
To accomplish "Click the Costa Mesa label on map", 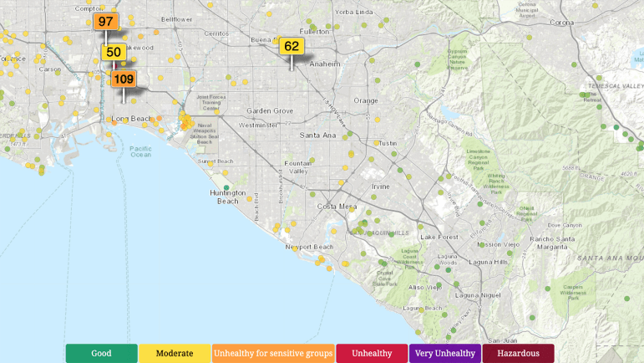I will tap(337, 207).
